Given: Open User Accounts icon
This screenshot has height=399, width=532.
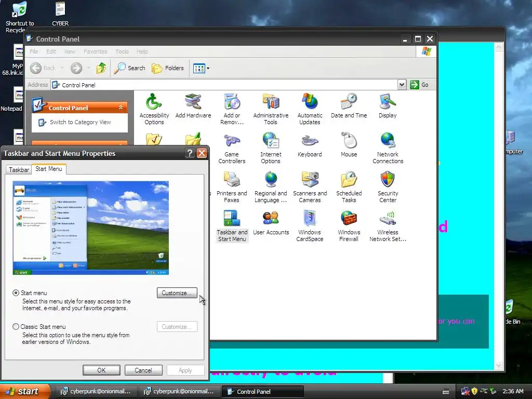Looking at the screenshot, I should (271, 223).
